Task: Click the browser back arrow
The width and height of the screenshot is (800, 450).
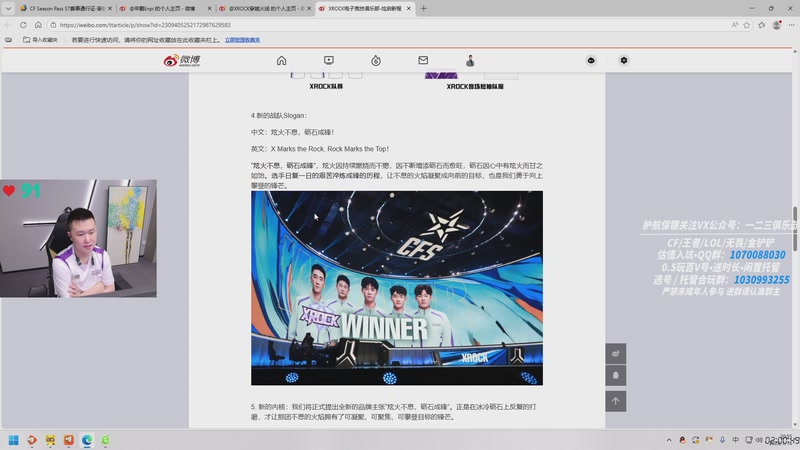Action: (8, 24)
